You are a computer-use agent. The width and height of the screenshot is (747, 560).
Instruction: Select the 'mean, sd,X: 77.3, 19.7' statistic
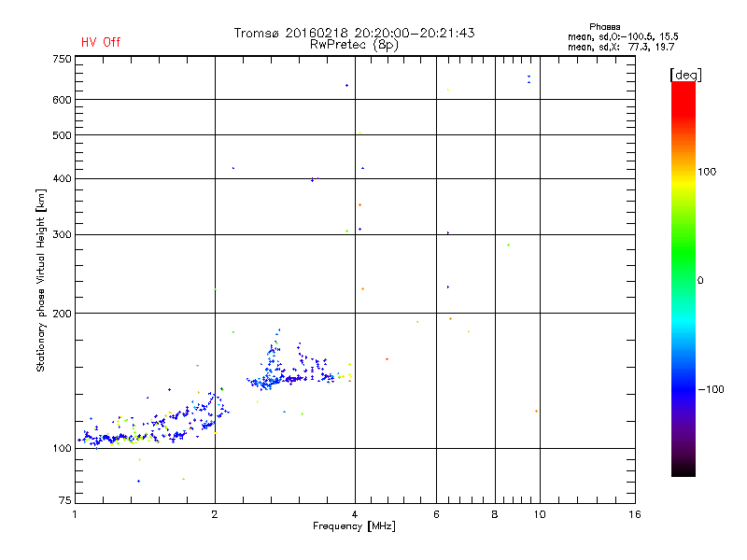tap(621, 47)
